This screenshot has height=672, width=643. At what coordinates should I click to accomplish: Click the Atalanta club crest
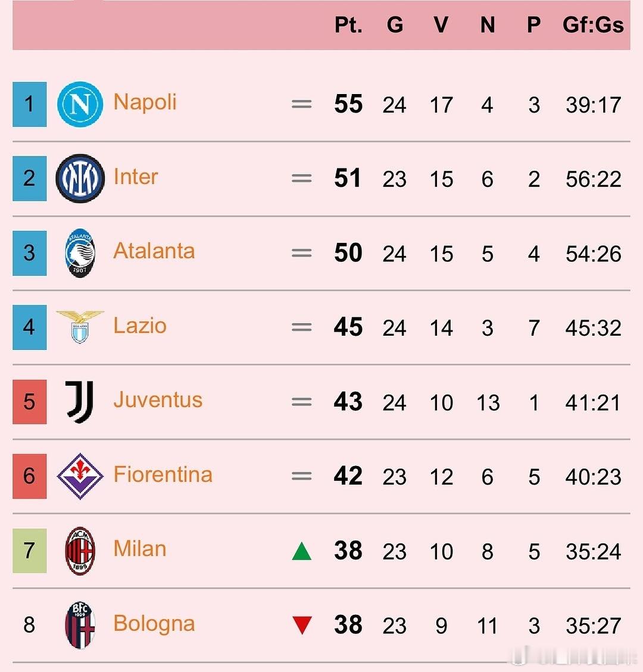(x=80, y=253)
